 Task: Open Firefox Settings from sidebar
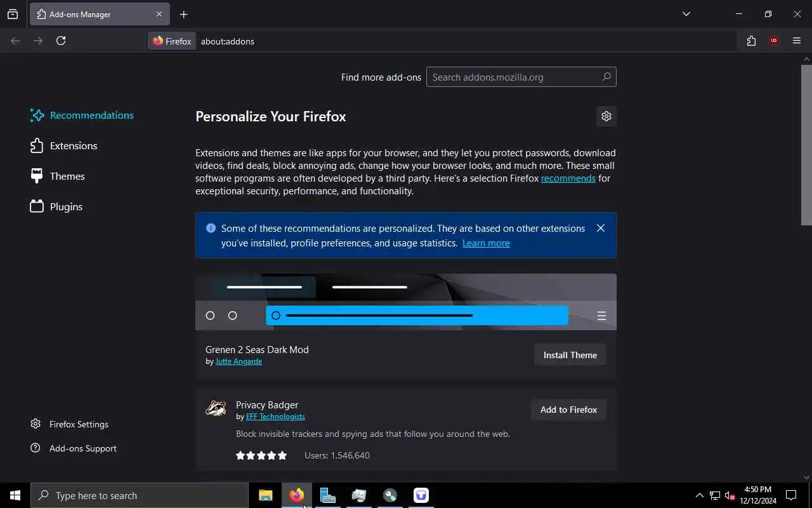tap(70, 424)
